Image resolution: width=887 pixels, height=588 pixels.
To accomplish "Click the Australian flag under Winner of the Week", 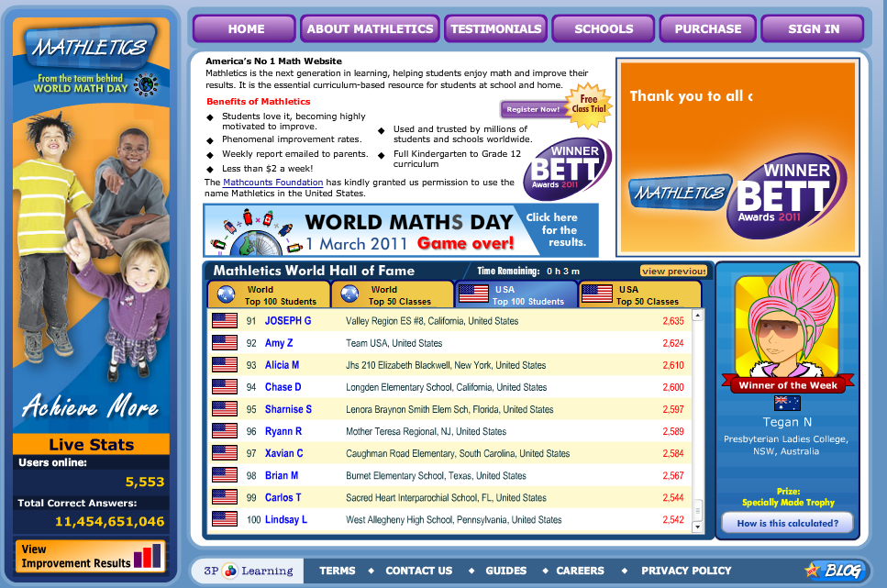I will tap(787, 403).
